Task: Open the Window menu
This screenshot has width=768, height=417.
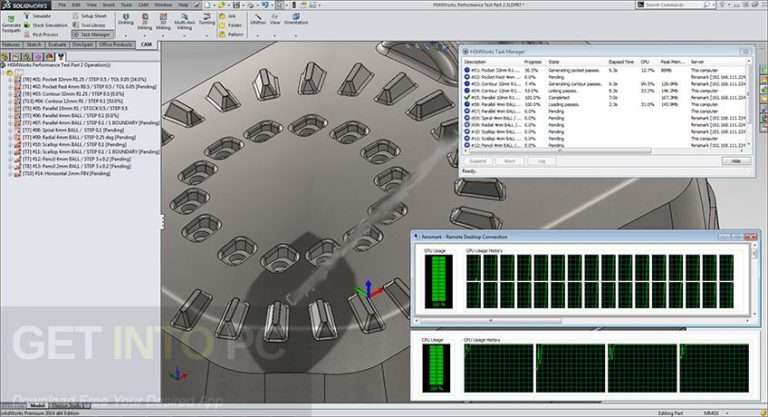Action: pyautogui.click(x=163, y=5)
